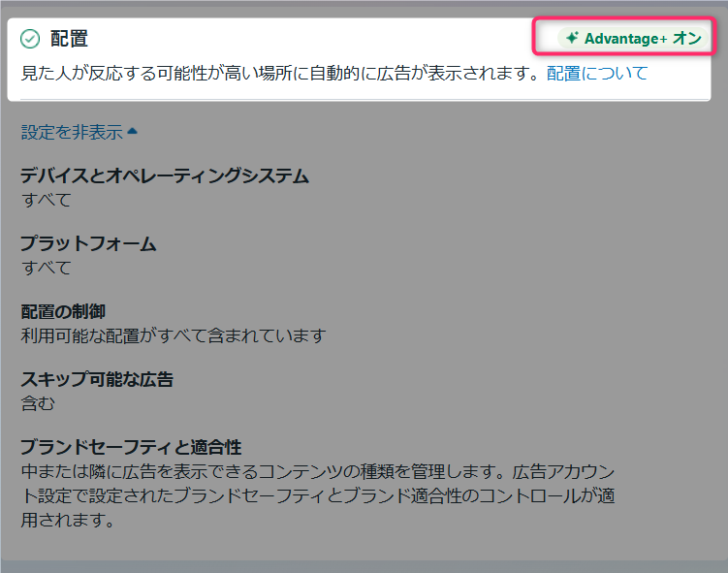Collapse settings via 設定を非表示
This screenshot has height=573, width=728.
click(x=72, y=132)
